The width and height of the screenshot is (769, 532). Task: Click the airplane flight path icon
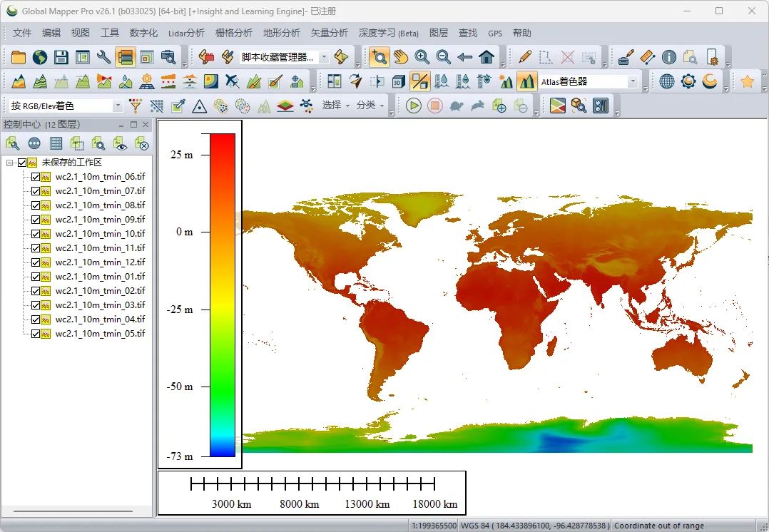(x=233, y=81)
